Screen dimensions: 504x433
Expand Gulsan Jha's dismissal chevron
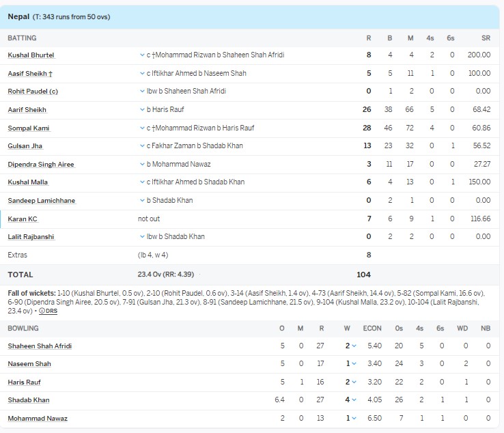point(141,145)
